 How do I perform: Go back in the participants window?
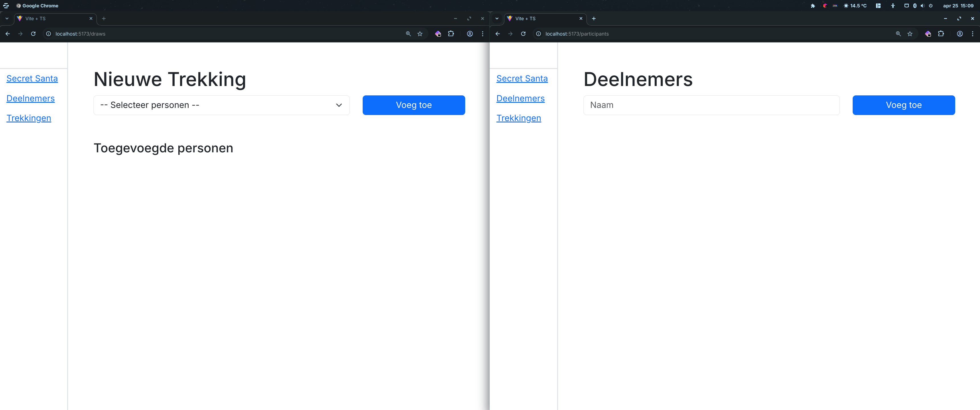(498, 34)
